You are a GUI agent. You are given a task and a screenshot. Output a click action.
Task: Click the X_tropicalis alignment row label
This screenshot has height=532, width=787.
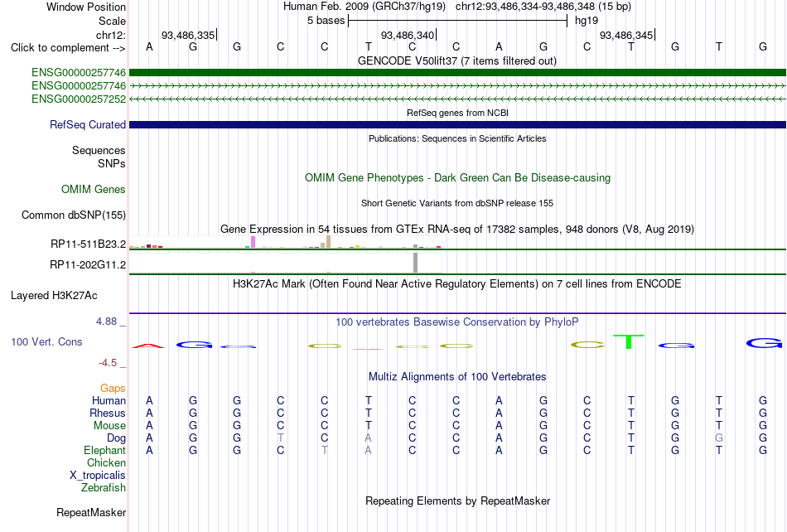(x=98, y=476)
